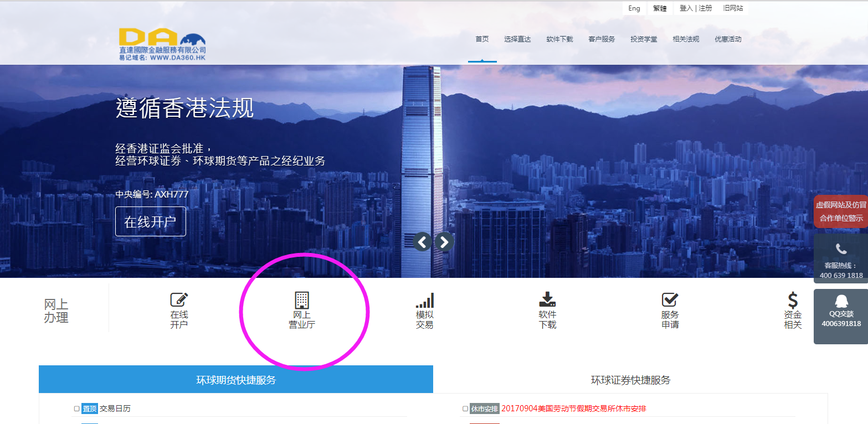This screenshot has height=424, width=868.
Task: Open 服务申请 checkmark icon
Action: coord(670,299)
